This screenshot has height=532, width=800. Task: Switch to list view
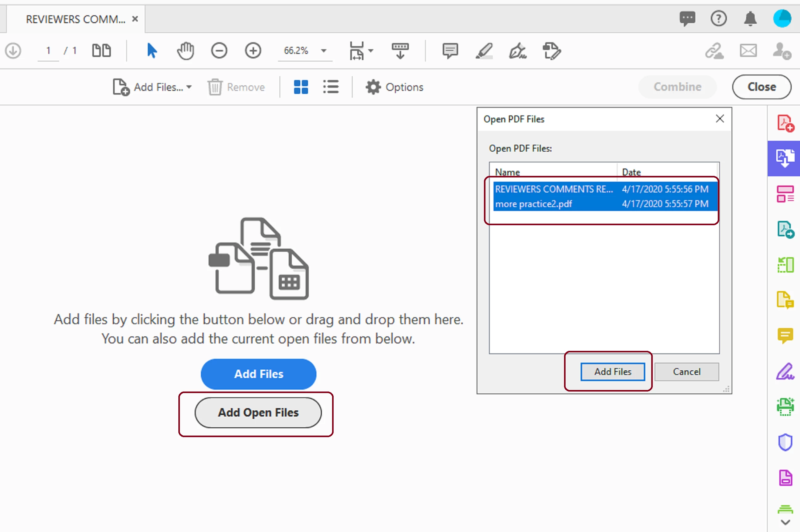(331, 87)
